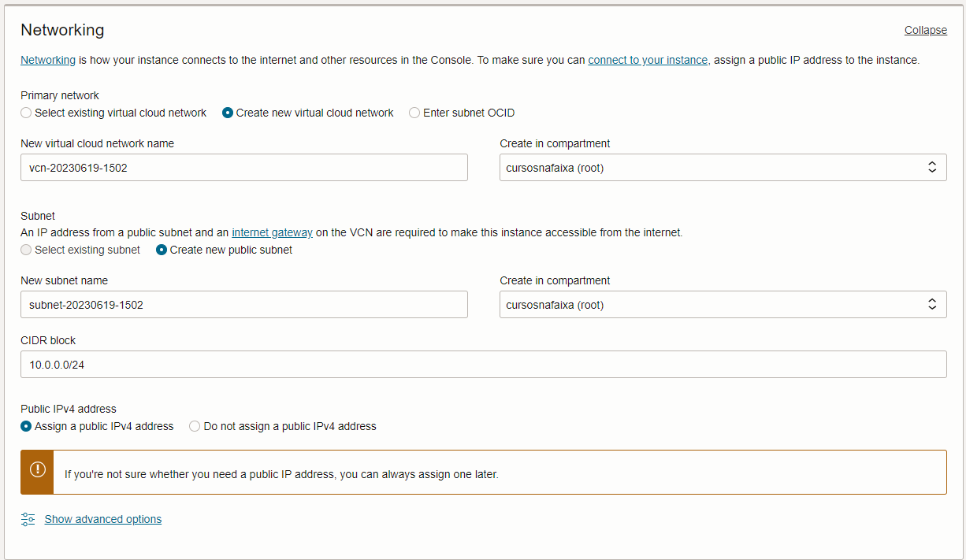
Task: Click the new virtual cloud network name field
Action: point(244,167)
